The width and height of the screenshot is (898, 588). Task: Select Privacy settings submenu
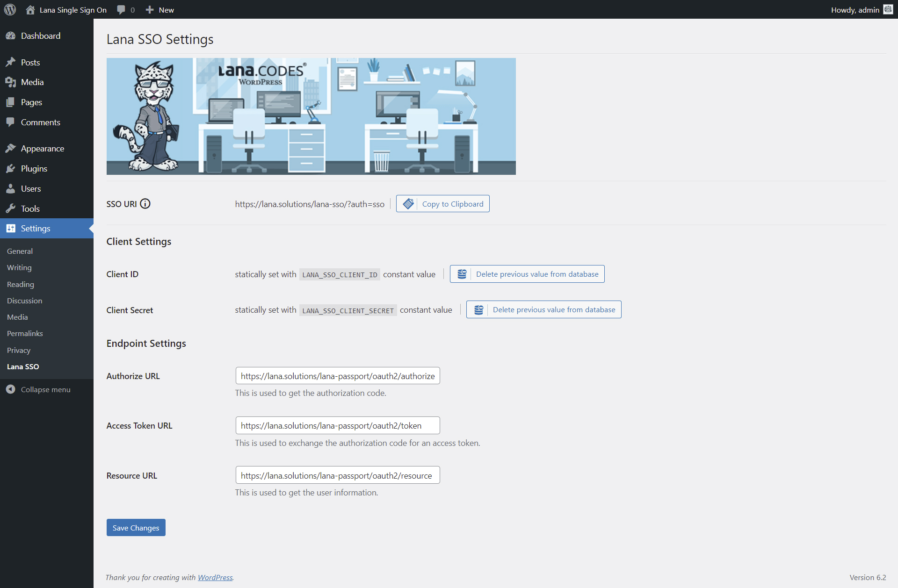click(x=19, y=350)
